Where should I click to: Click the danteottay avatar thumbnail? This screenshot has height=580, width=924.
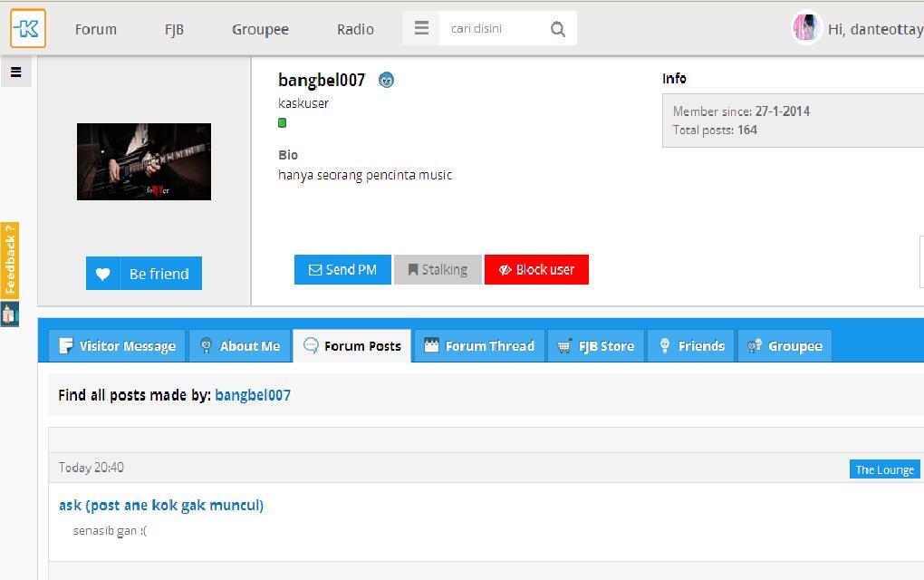tap(806, 28)
